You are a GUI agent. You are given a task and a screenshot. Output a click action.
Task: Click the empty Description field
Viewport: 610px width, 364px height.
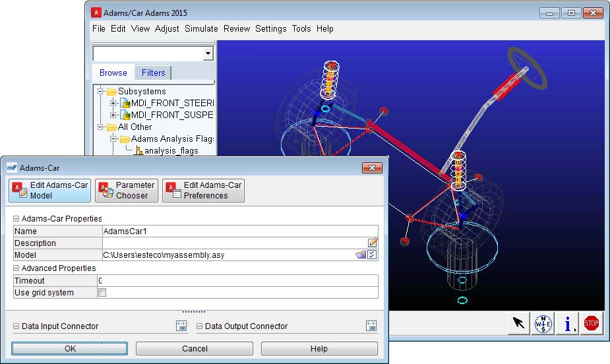click(235, 243)
